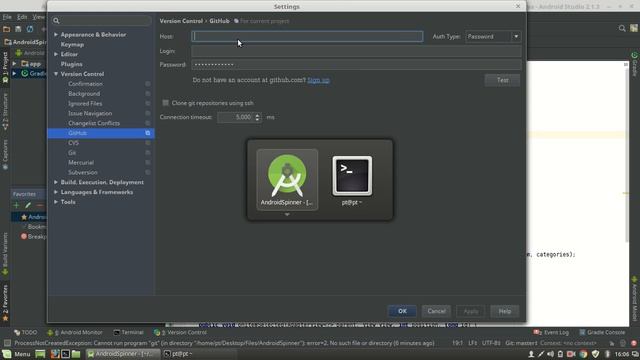
Task: Click the Git: master status widget
Action: point(521,343)
